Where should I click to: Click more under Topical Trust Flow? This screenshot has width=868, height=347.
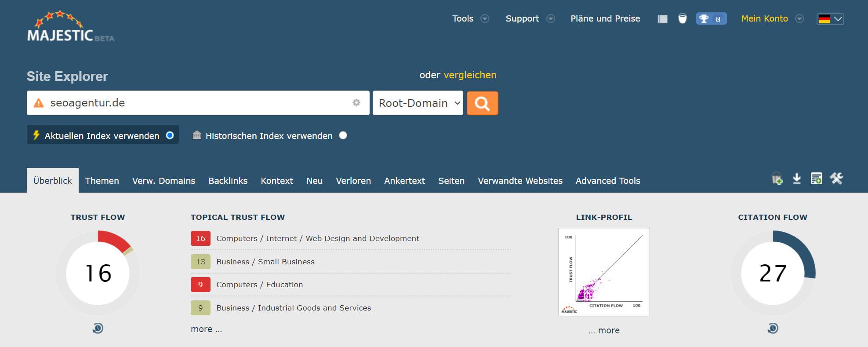click(206, 329)
